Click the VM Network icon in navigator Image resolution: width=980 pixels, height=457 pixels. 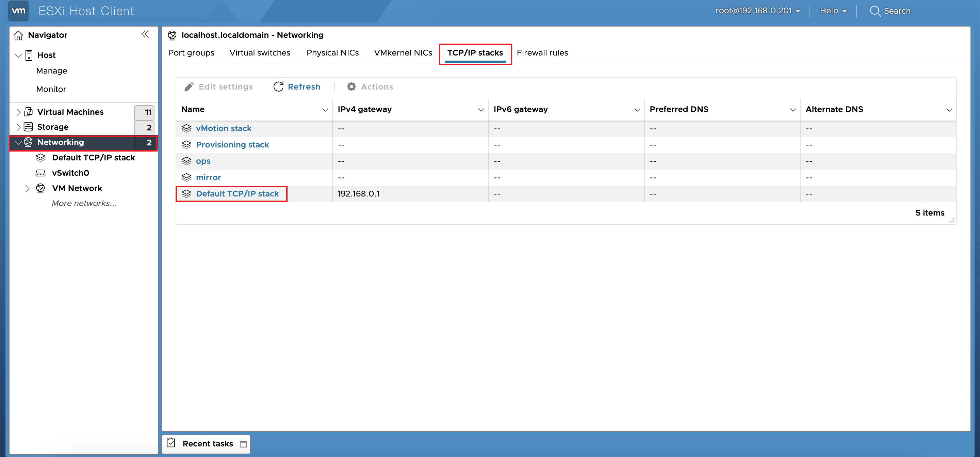(40, 188)
